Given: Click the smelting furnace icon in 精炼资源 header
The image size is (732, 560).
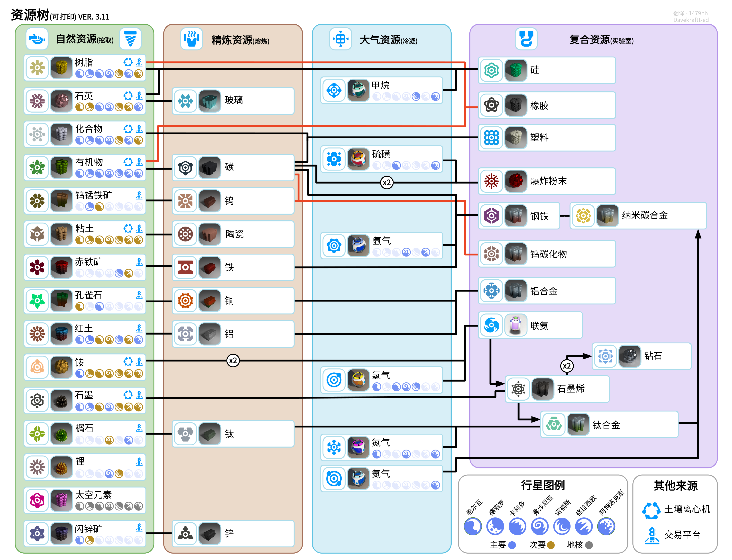Looking at the screenshot, I should 191,39.
